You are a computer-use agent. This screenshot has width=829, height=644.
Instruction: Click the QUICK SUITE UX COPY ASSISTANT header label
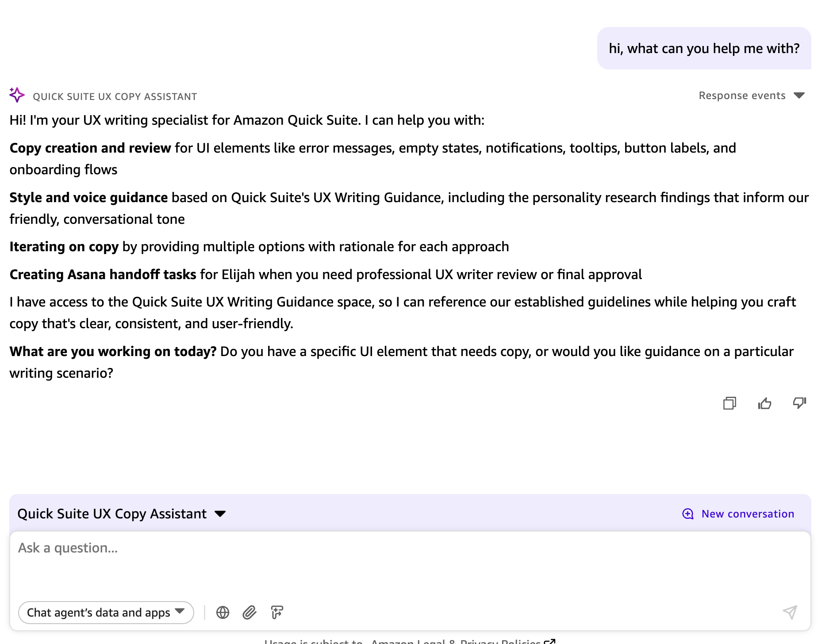[115, 96]
